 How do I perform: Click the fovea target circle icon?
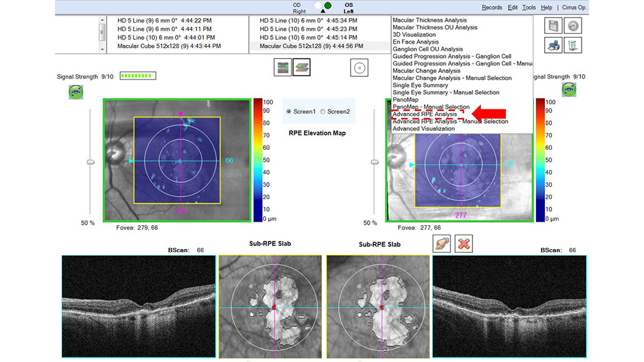click(360, 67)
